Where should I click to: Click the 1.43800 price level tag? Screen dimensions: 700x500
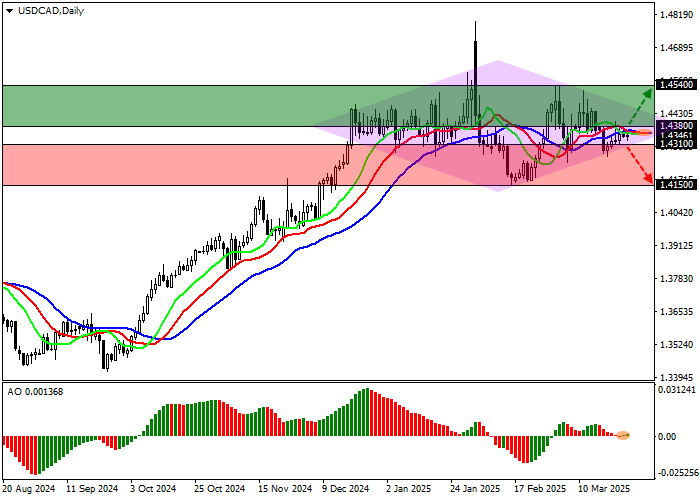point(676,126)
